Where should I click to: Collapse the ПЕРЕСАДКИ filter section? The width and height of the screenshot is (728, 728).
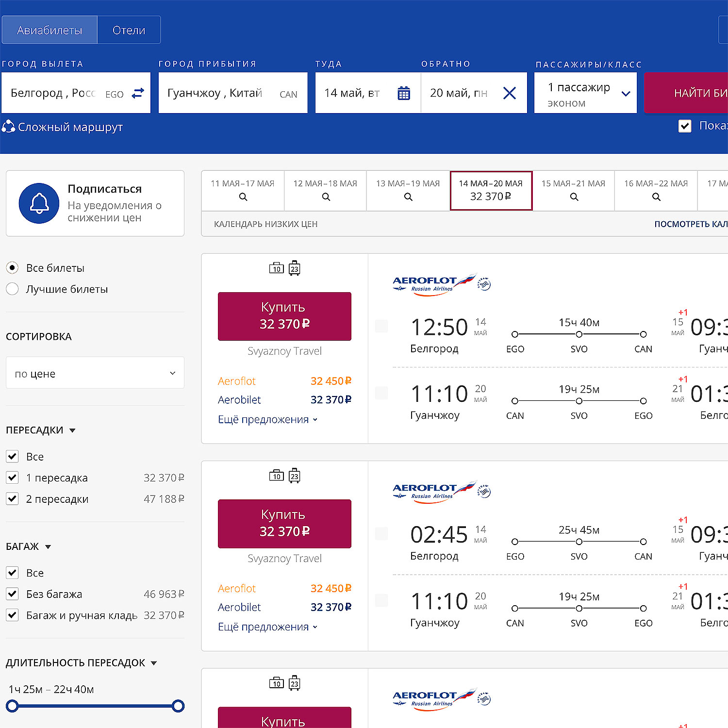coord(72,430)
